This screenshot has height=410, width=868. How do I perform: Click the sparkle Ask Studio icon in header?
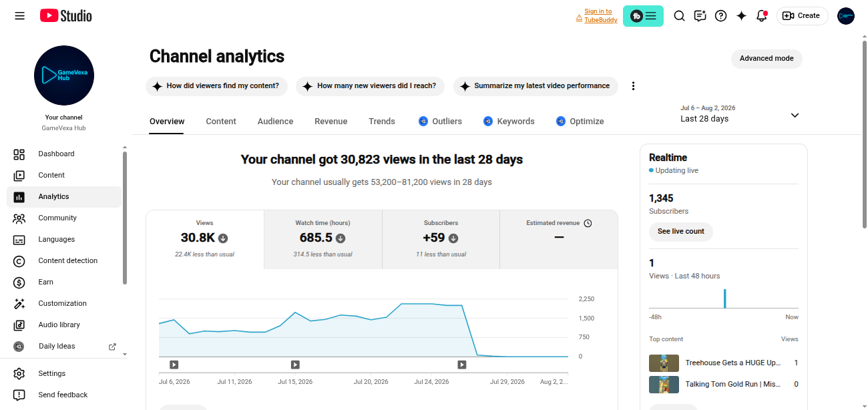tap(741, 16)
